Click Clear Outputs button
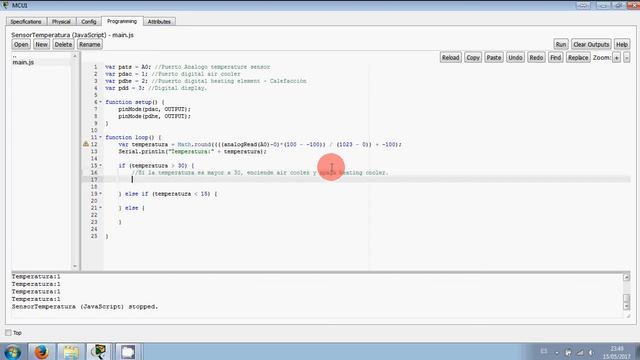The width and height of the screenshot is (640, 360). click(591, 44)
